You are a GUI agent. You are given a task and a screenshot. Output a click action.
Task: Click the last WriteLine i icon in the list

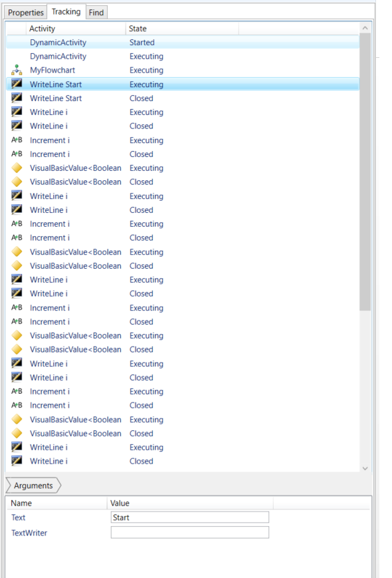pos(17,461)
